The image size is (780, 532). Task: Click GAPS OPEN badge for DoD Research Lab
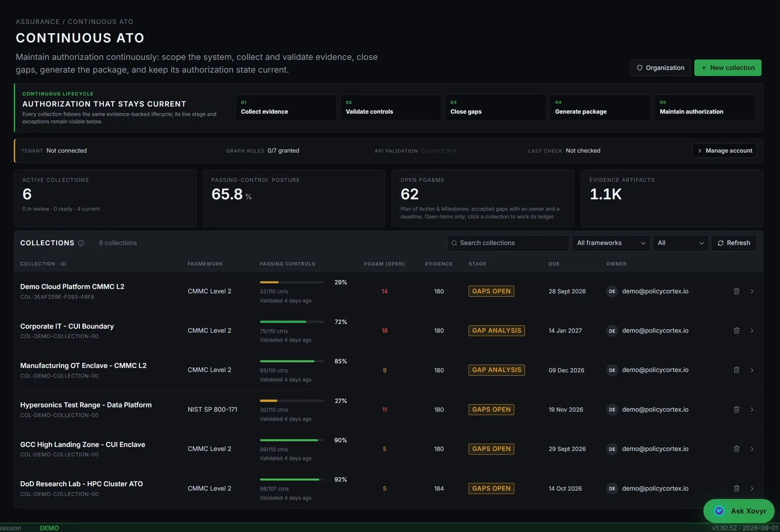[x=491, y=488]
